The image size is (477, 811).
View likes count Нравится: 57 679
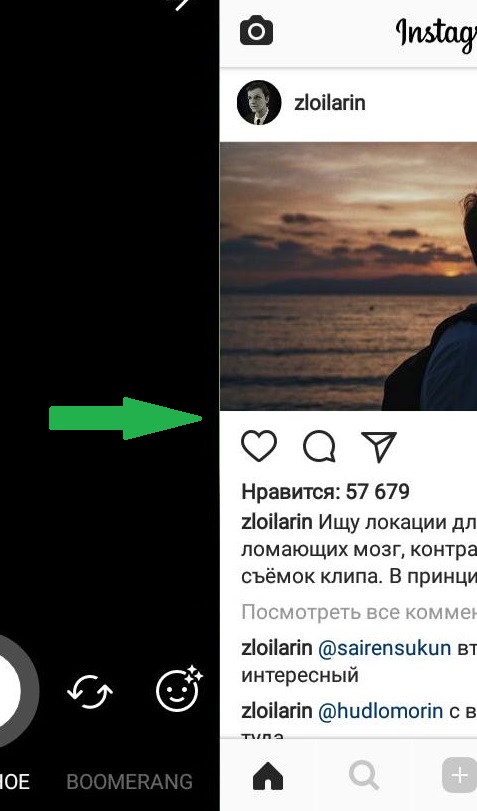coord(325,491)
